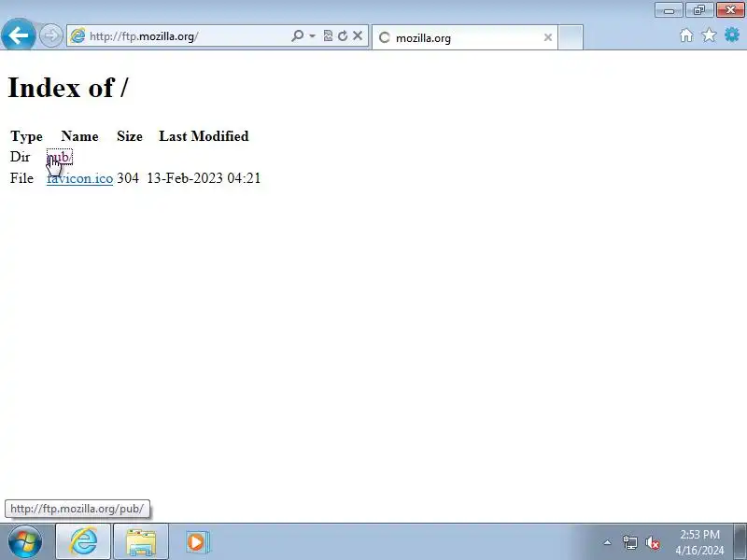Click the 'File' type cell
Image resolution: width=747 pixels, height=560 pixels.
click(x=21, y=178)
